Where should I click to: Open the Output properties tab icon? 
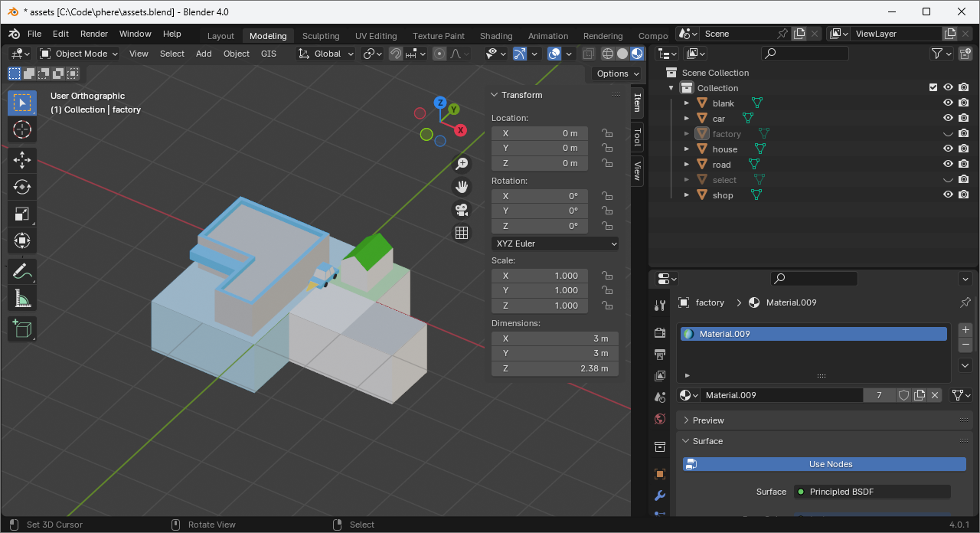point(660,354)
